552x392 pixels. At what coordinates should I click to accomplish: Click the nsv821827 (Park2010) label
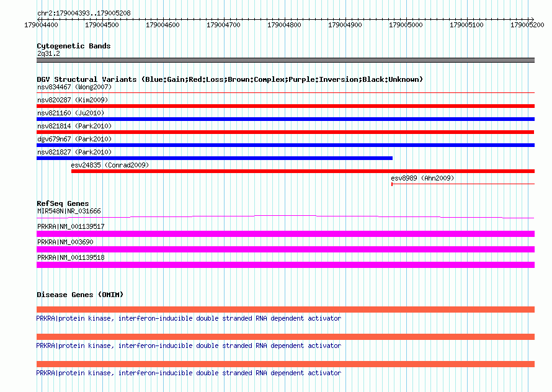(x=74, y=152)
